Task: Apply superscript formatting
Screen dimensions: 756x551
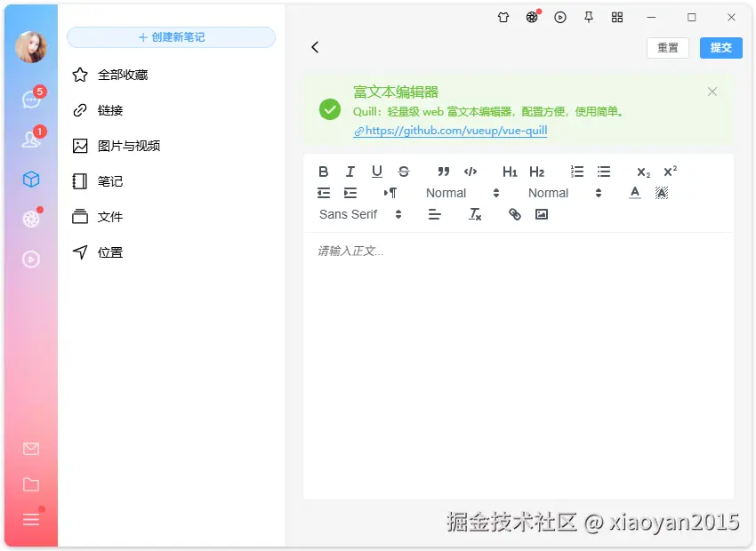Action: 671,172
